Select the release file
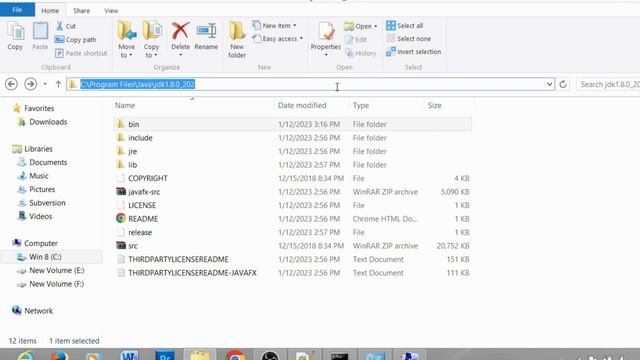The image size is (640, 360). pos(292,232)
